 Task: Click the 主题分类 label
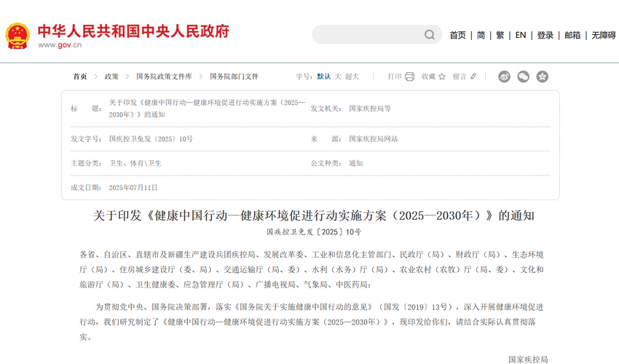pyautogui.click(x=86, y=164)
